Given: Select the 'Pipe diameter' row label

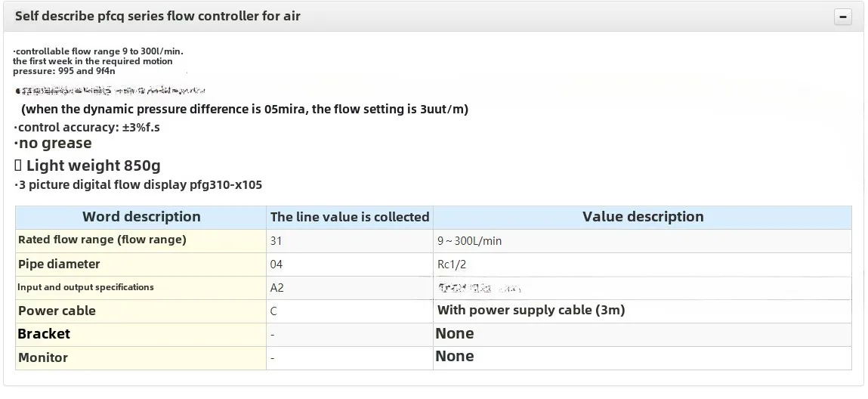Looking at the screenshot, I should tap(59, 264).
